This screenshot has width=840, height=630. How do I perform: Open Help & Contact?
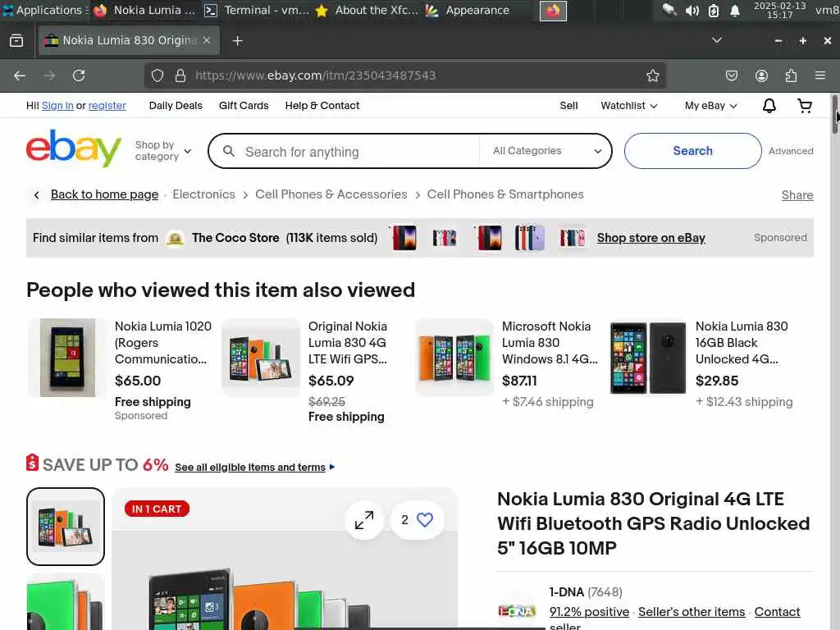(x=322, y=106)
